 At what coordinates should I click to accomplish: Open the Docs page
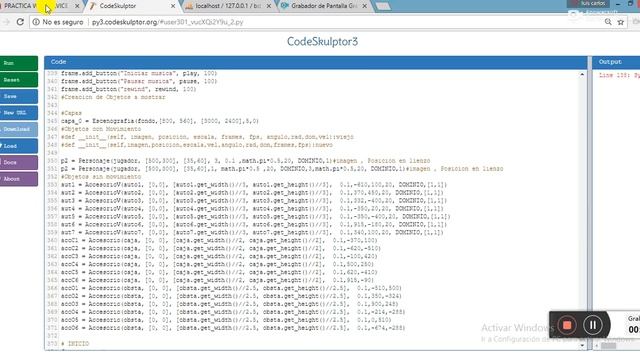pos(19,162)
